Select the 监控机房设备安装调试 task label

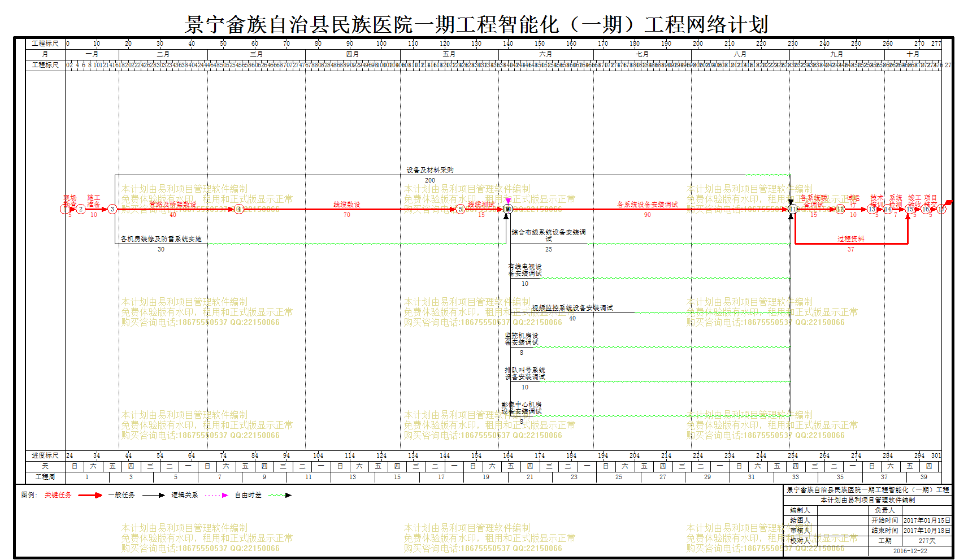tap(522, 339)
